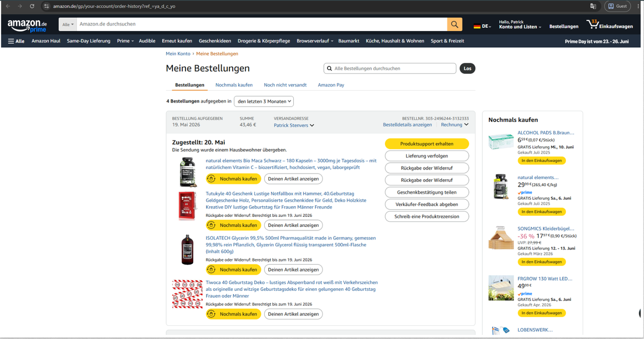Click the German flag language icon
Viewport: 644px width, 339px height.
tap(476, 26)
